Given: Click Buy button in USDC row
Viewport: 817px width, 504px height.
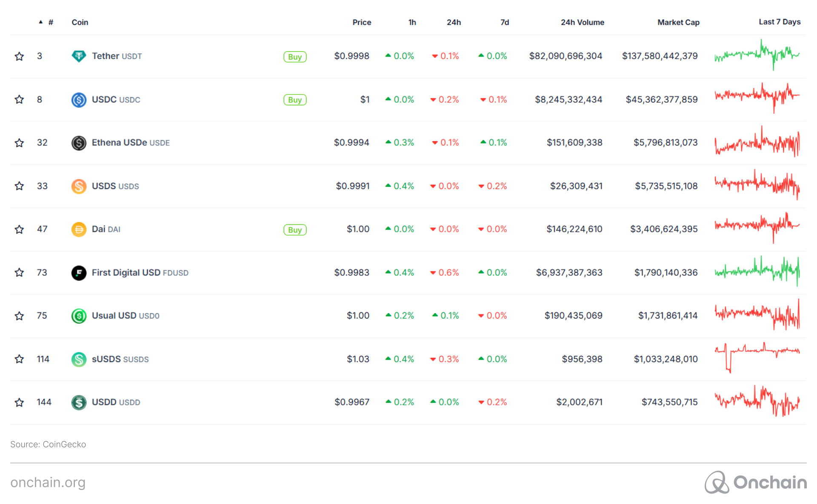Looking at the screenshot, I should [295, 100].
